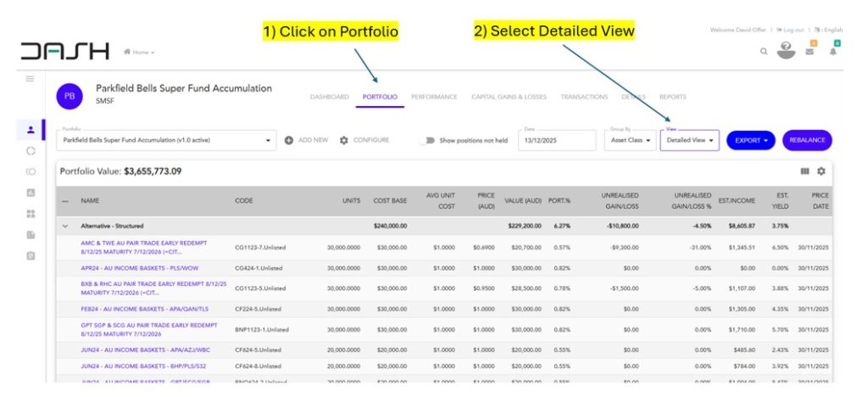Viewport: 868px width, 397px height.
Task: Toggle Show positions not held
Action: (x=428, y=140)
